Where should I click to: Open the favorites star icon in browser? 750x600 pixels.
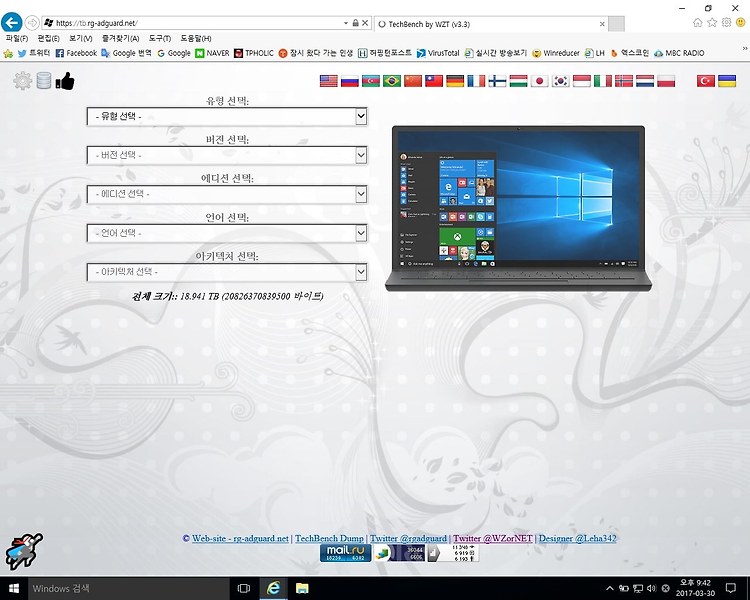click(x=712, y=22)
